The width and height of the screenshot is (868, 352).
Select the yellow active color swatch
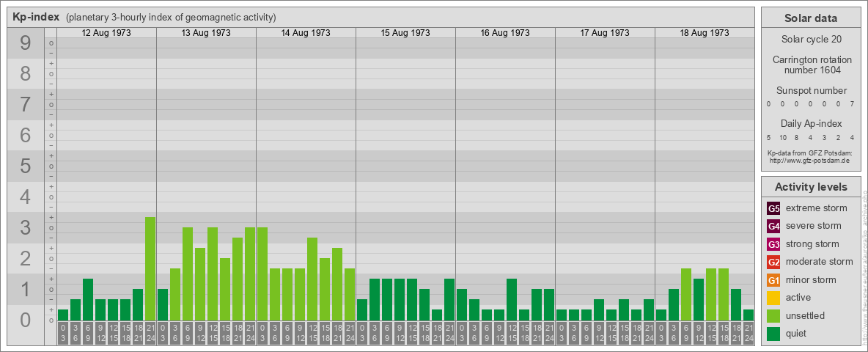(773, 298)
